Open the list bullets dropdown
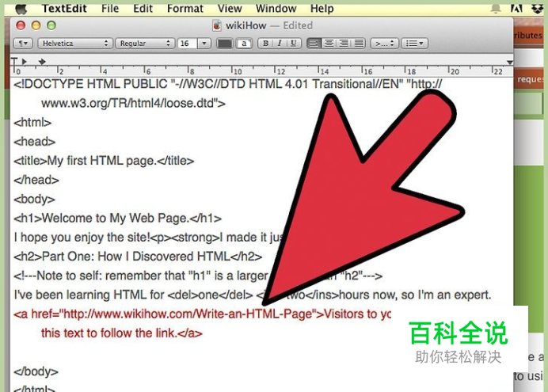 [414, 44]
